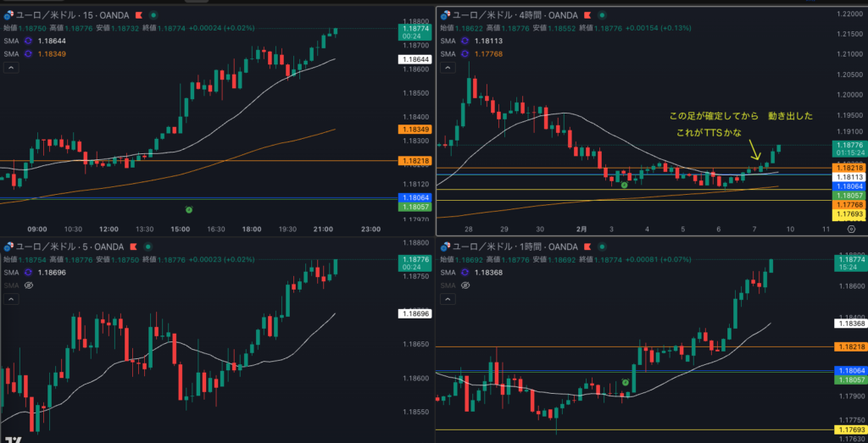Screen dimensions: 868x443
Task: Click the TradingView logo in the bottom-left corner
Action: tap(14, 439)
